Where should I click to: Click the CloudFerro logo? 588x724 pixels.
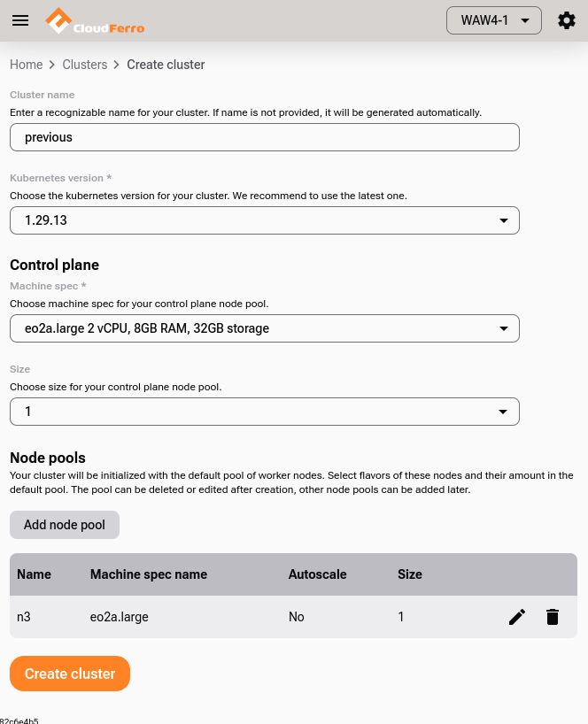click(95, 20)
